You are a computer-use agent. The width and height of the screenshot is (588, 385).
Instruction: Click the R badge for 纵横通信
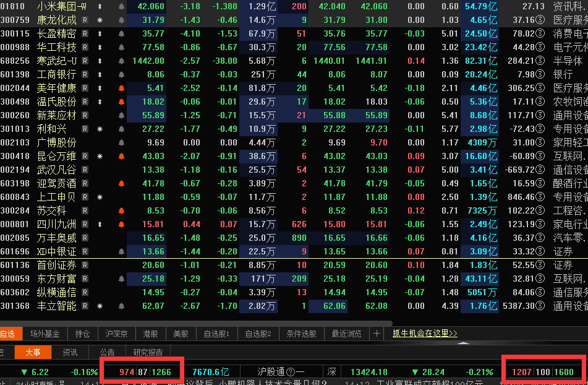(85, 292)
